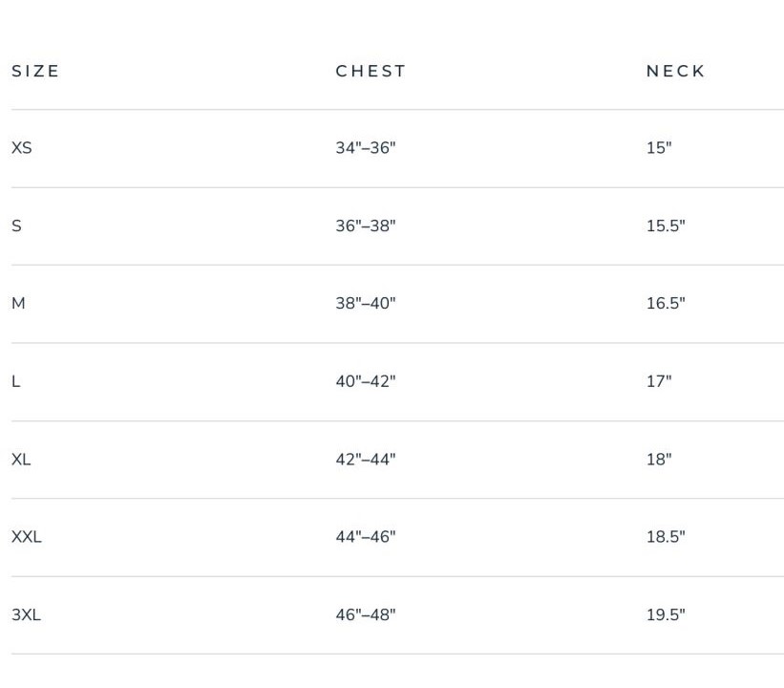Click the 36"–38" chest measurement

[365, 226]
